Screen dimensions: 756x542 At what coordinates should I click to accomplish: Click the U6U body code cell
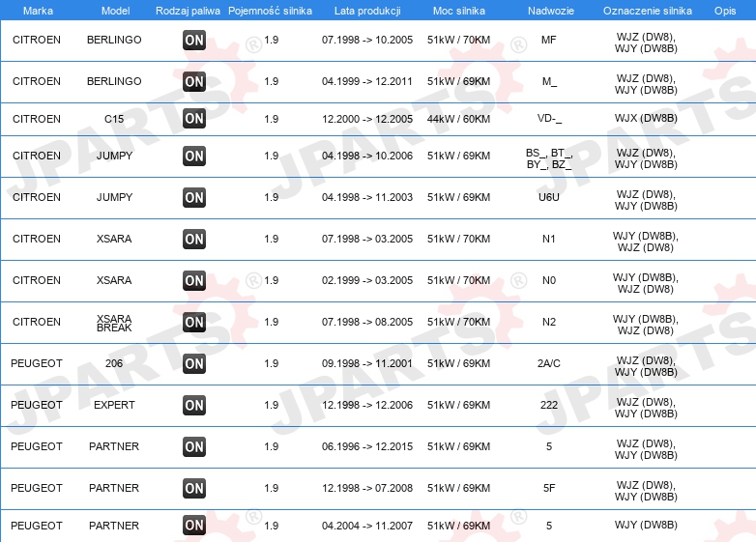tap(549, 197)
